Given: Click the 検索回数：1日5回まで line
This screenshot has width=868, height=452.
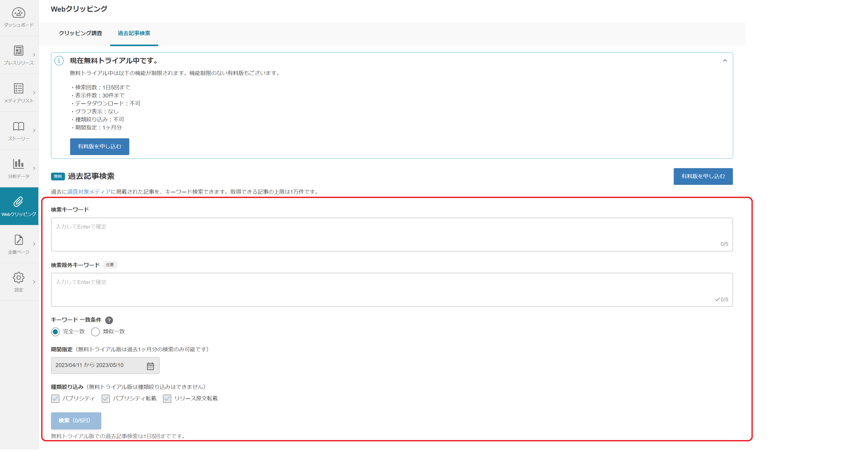Looking at the screenshot, I should (x=100, y=87).
